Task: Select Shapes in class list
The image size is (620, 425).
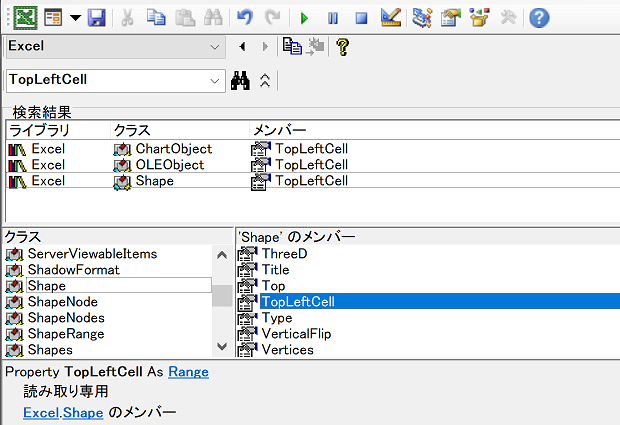Action: point(50,350)
